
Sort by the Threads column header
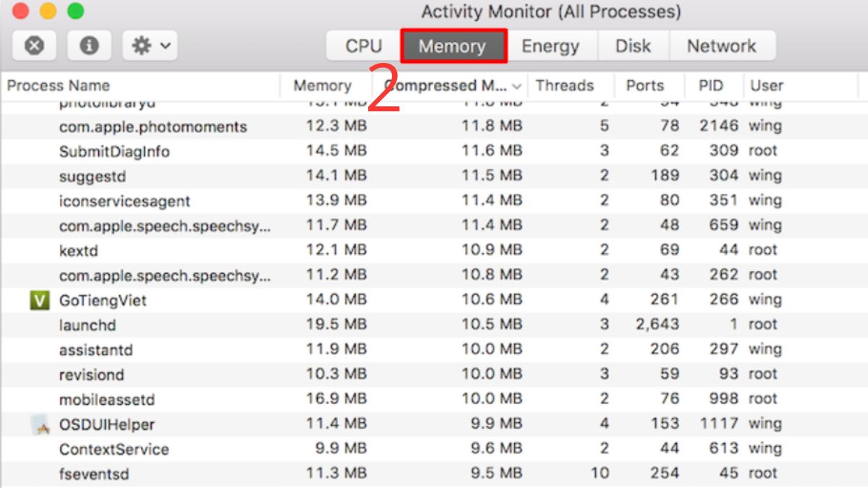(x=564, y=85)
